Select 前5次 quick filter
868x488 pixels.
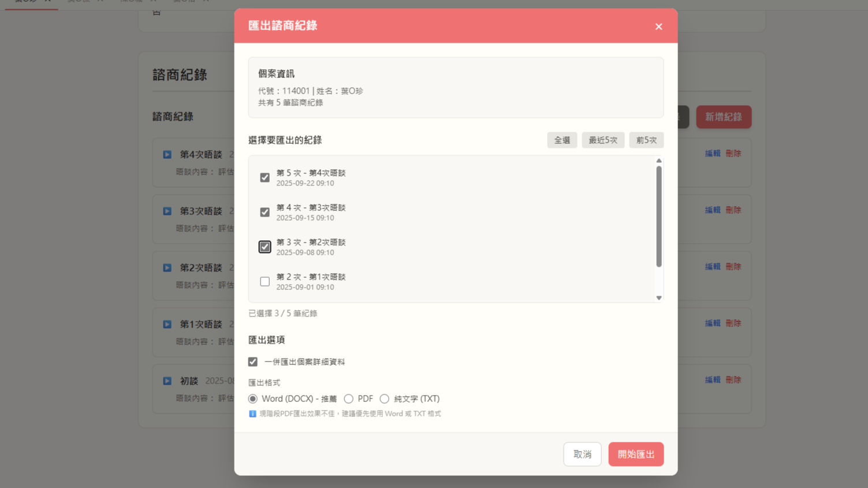click(x=646, y=140)
